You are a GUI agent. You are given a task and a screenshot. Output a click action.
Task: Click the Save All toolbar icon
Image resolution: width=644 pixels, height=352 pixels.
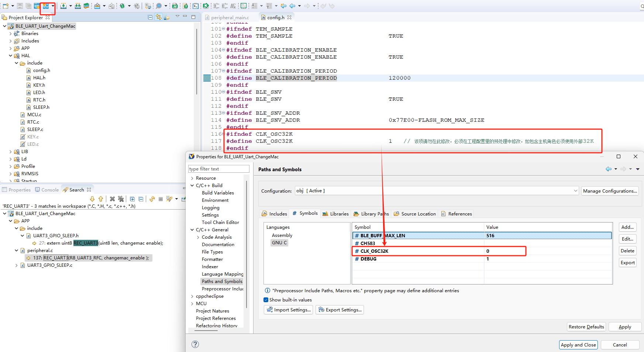pos(28,6)
